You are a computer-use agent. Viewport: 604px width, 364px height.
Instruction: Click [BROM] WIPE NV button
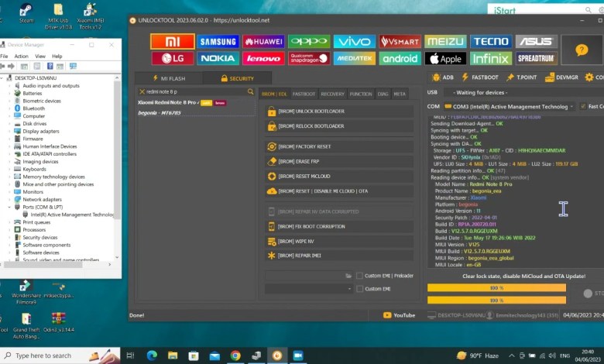pos(339,242)
